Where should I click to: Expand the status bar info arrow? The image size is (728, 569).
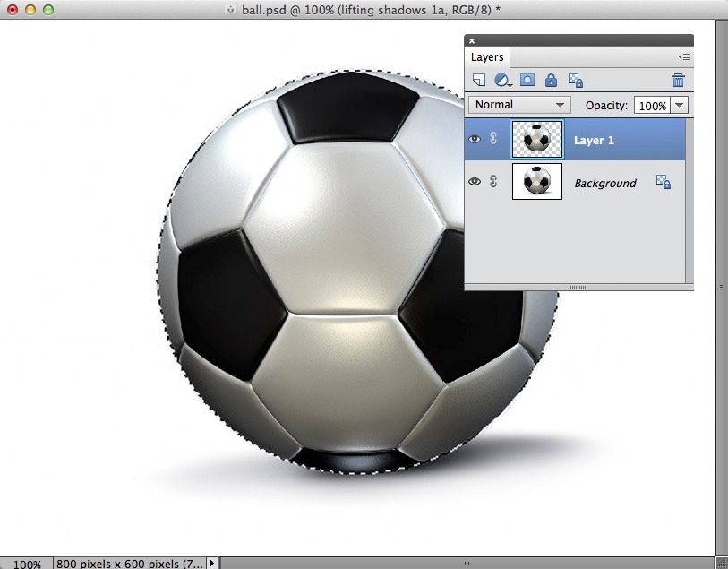point(211,563)
